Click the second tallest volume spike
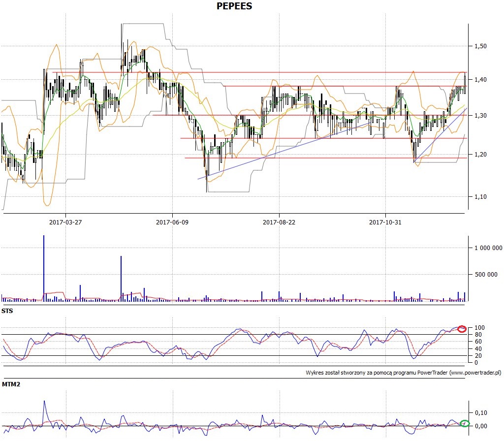This screenshot has width=504, height=441. (121, 279)
